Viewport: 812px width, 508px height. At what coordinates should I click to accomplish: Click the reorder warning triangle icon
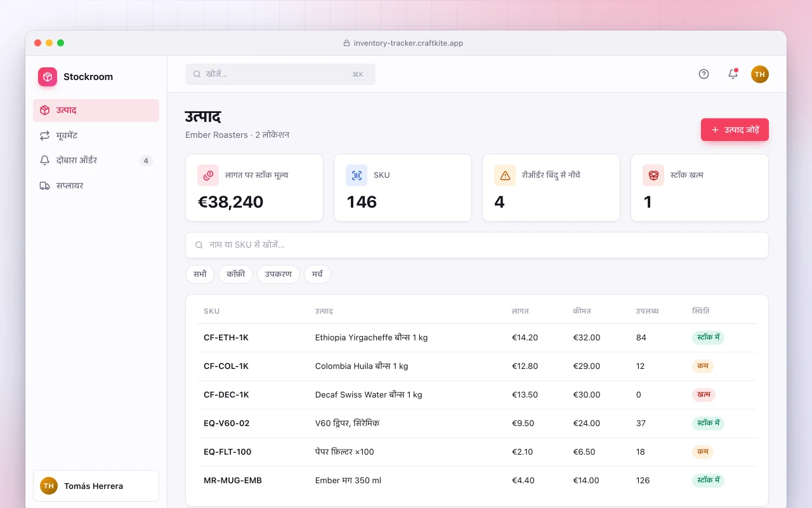click(505, 175)
